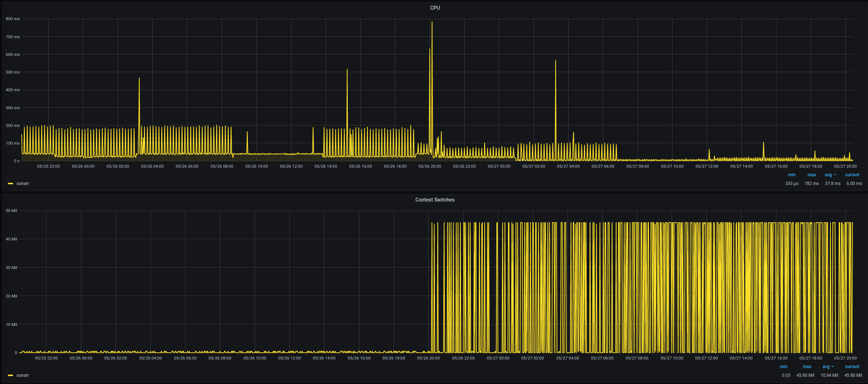The height and width of the screenshot is (384, 868).
Task: Open the Context Switches panel title menu
Action: pyautogui.click(x=435, y=200)
